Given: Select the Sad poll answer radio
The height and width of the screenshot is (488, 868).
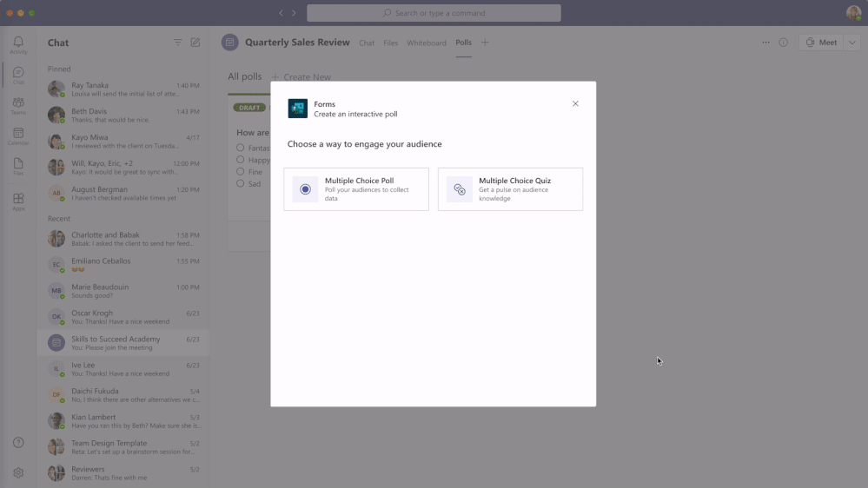Looking at the screenshot, I should pyautogui.click(x=241, y=184).
